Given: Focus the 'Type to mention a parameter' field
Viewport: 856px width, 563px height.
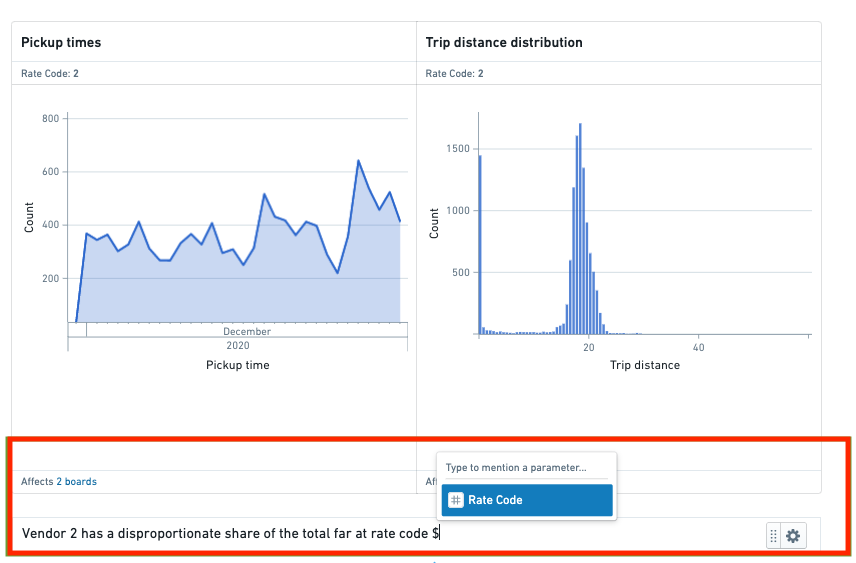Looking at the screenshot, I should pos(527,467).
